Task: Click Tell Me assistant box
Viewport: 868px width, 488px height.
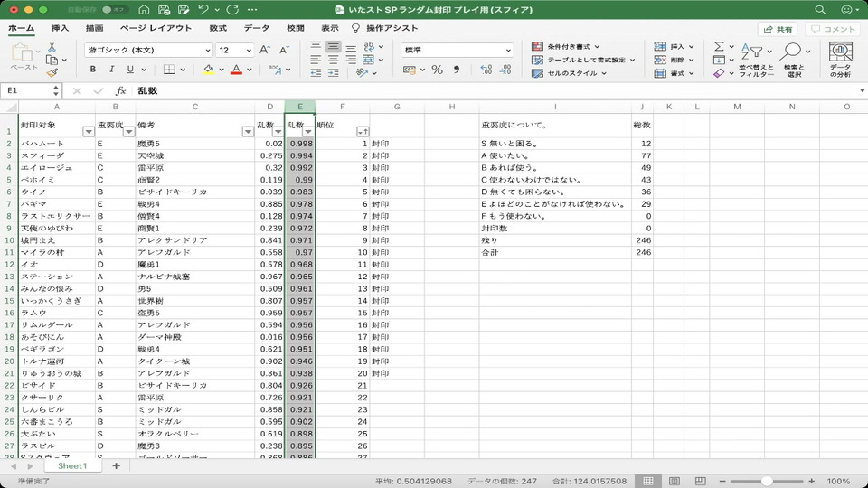Action: [385, 28]
